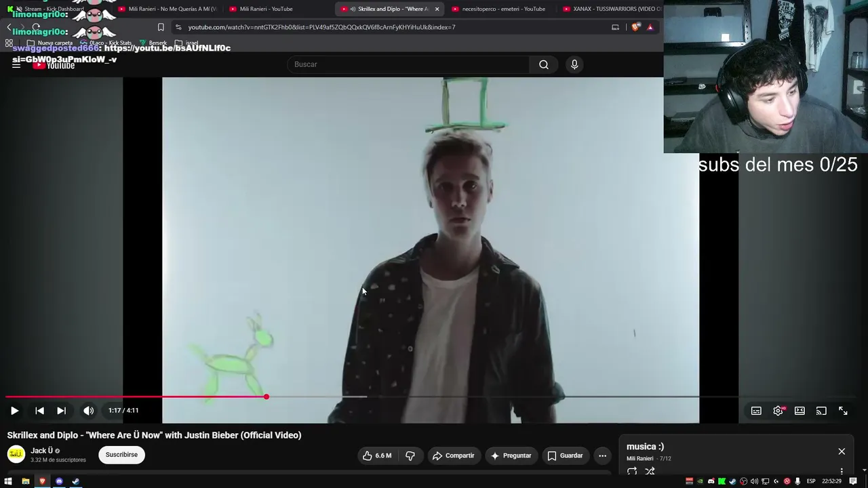Click the YouTube search magnifier button

click(x=544, y=64)
